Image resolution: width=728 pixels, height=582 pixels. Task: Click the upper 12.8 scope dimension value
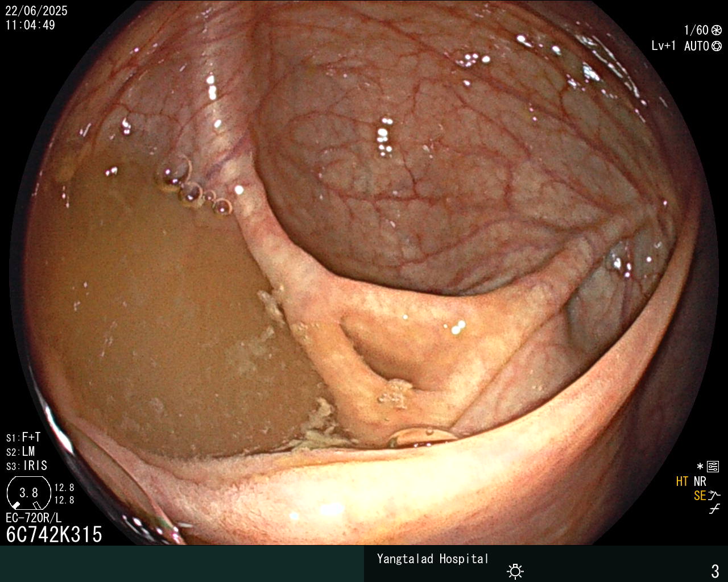tap(64, 488)
